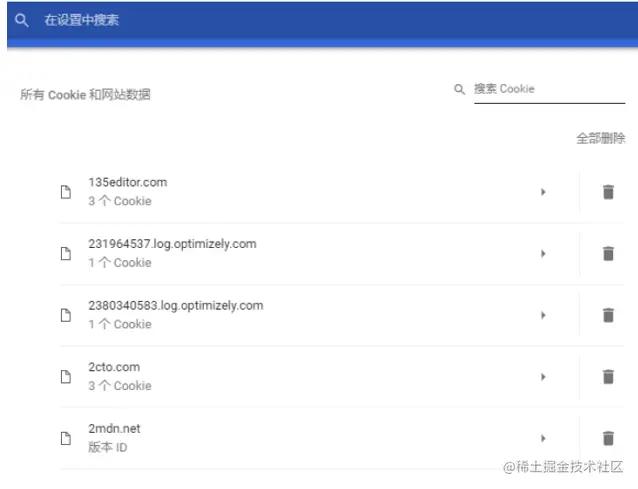Screen dimensions: 638x489
Task: Click the 搜索 Cookie input field
Action: 549,90
